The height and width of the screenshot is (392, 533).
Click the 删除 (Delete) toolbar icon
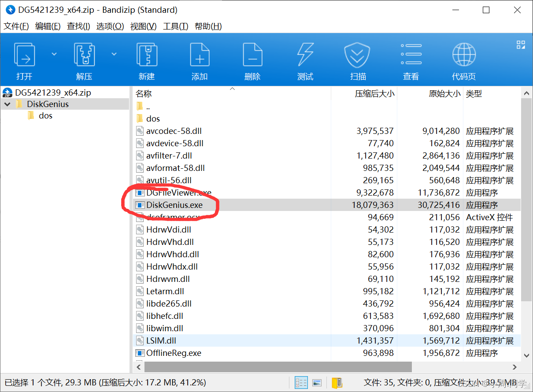[252, 55]
